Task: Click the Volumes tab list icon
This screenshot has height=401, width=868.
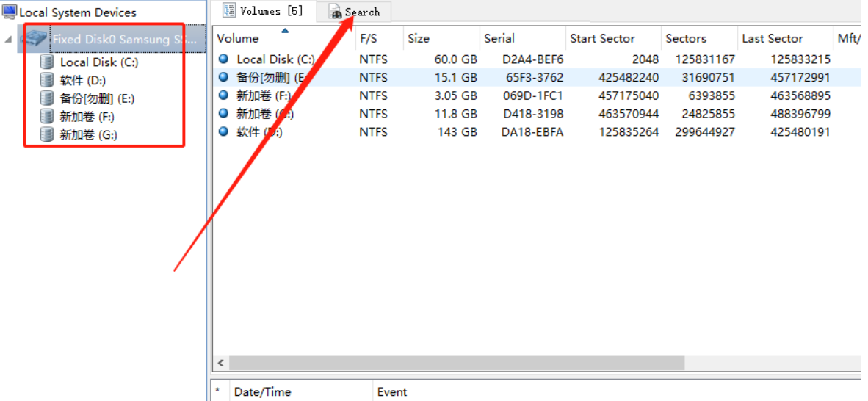Action: pyautogui.click(x=228, y=10)
